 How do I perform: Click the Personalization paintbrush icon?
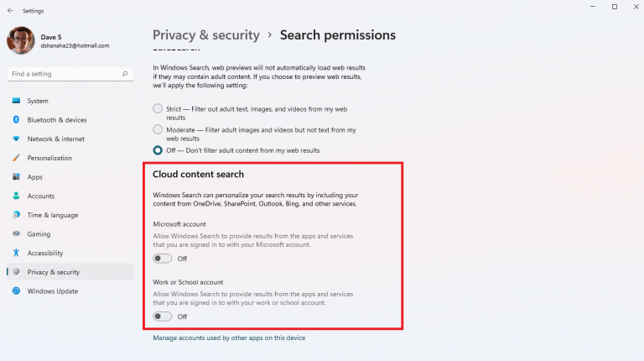(x=16, y=158)
